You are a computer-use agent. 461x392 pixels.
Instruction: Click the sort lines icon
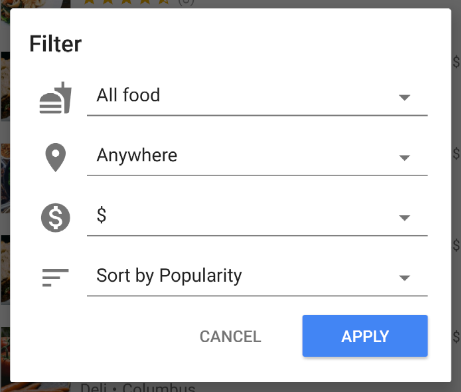click(x=55, y=278)
